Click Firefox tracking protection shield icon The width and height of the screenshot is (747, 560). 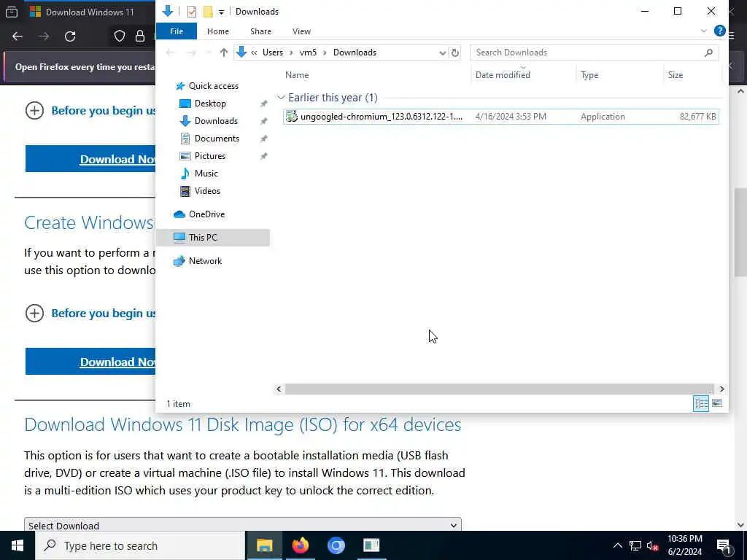(x=119, y=36)
